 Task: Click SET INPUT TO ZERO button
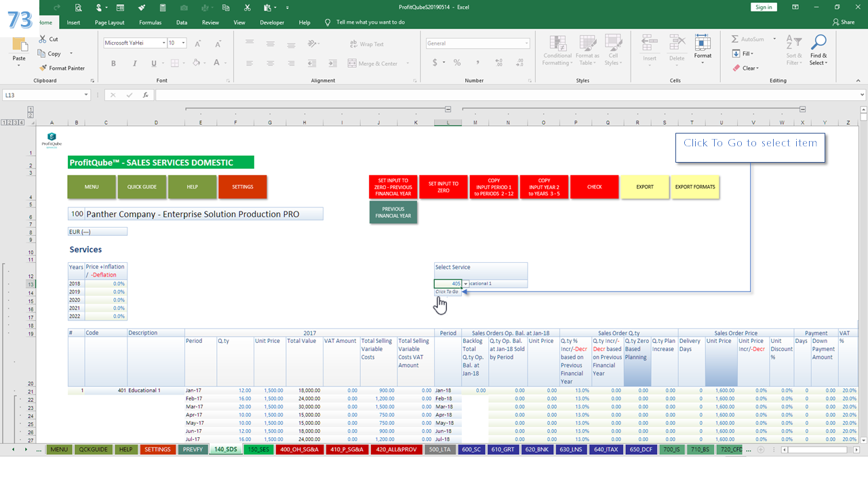[x=443, y=187]
